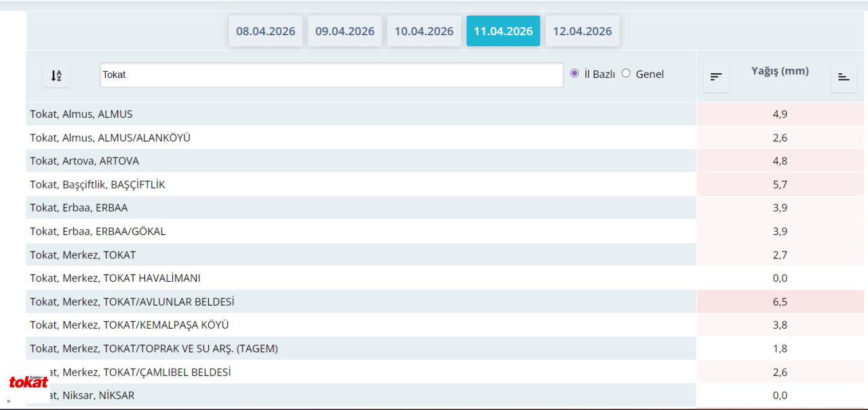The width and height of the screenshot is (868, 410).
Task: Select the İl Bazlı radio option
Action: 575,73
